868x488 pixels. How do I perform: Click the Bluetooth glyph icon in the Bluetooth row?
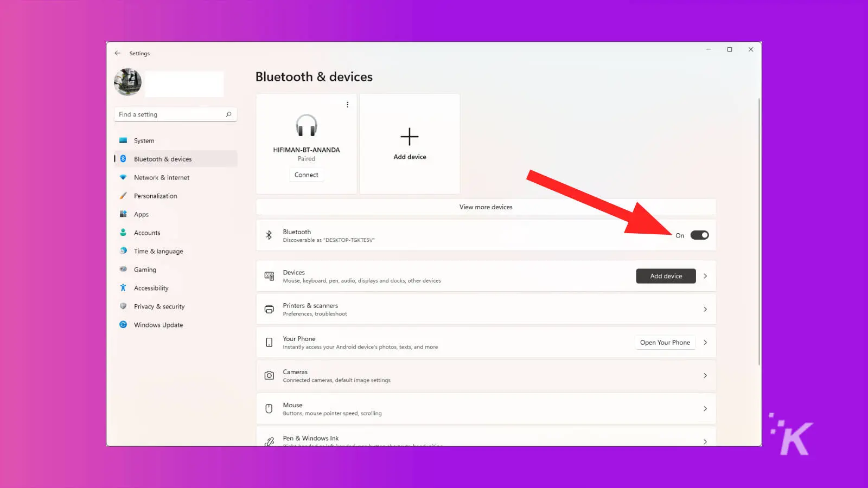(x=269, y=235)
